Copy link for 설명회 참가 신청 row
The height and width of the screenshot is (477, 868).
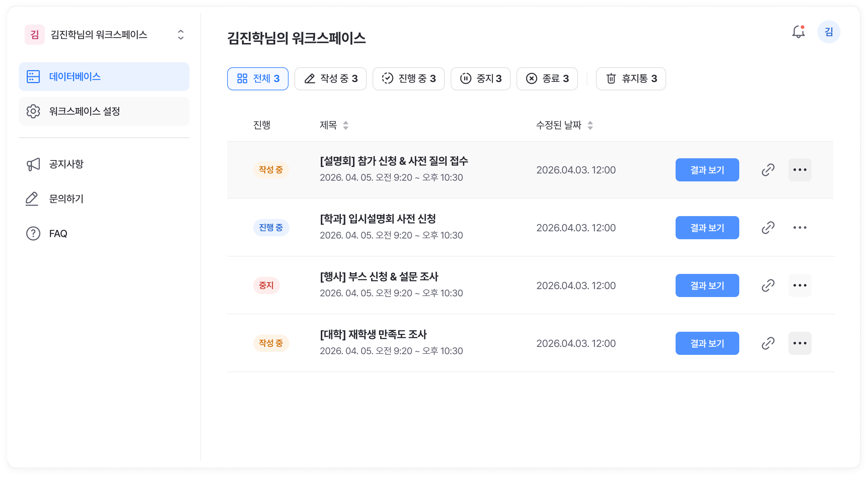(x=768, y=170)
